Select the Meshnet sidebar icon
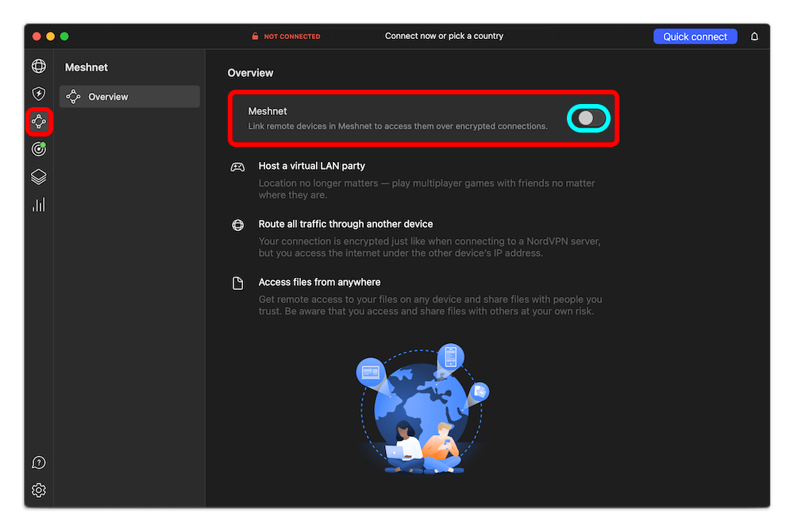This screenshot has width=794, height=532. click(x=38, y=121)
